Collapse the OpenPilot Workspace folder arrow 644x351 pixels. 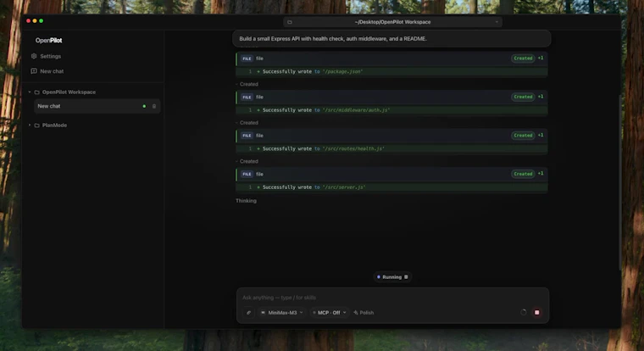(30, 92)
